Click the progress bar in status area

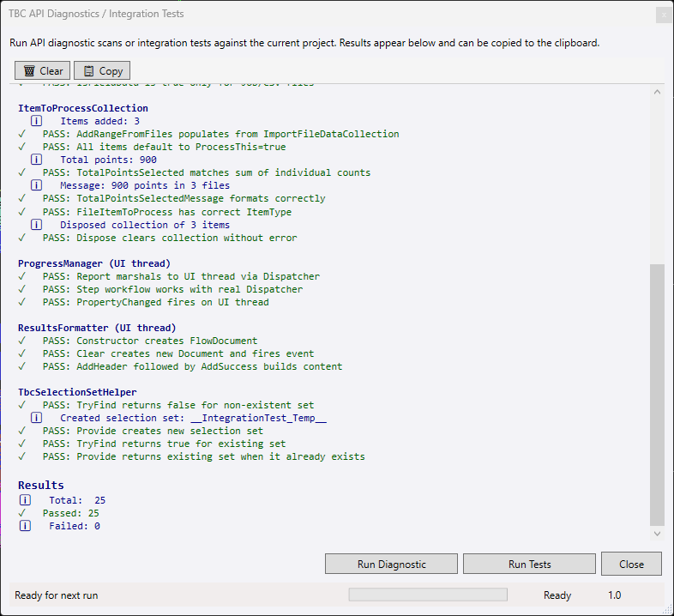427,595
